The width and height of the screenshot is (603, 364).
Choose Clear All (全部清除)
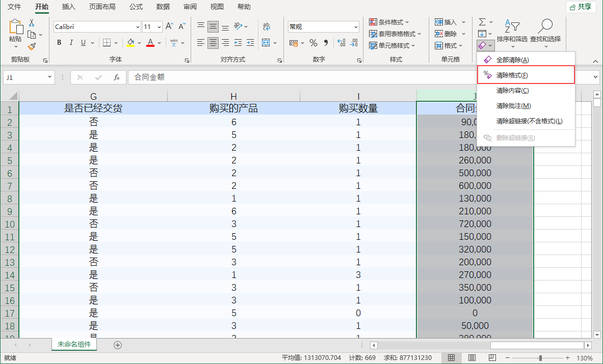526,60
